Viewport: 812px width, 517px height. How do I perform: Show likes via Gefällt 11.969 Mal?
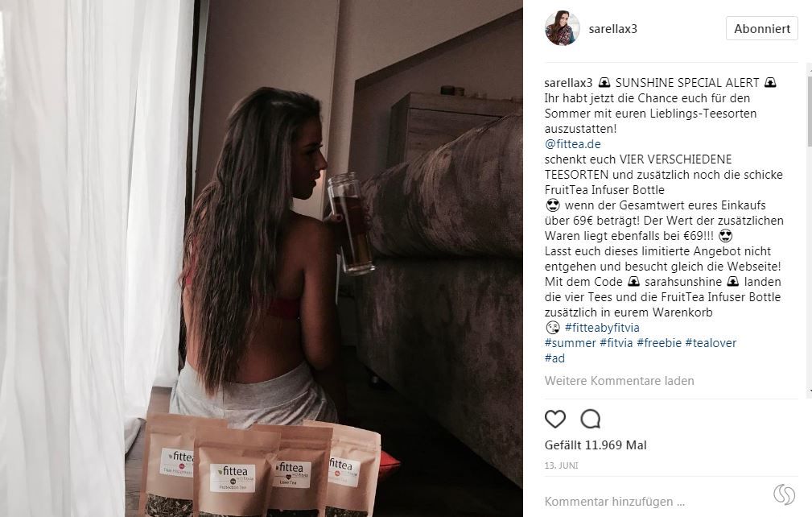point(596,445)
